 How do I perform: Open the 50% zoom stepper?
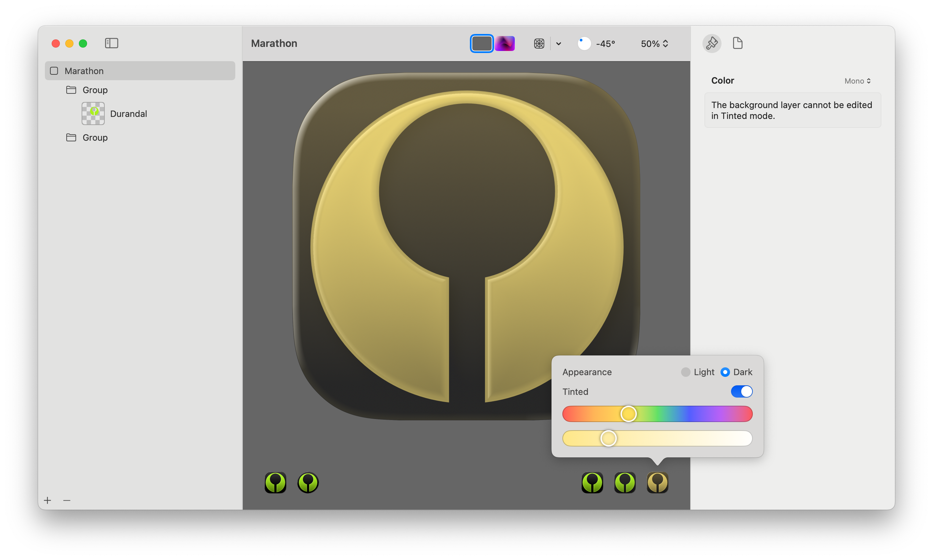click(x=654, y=44)
